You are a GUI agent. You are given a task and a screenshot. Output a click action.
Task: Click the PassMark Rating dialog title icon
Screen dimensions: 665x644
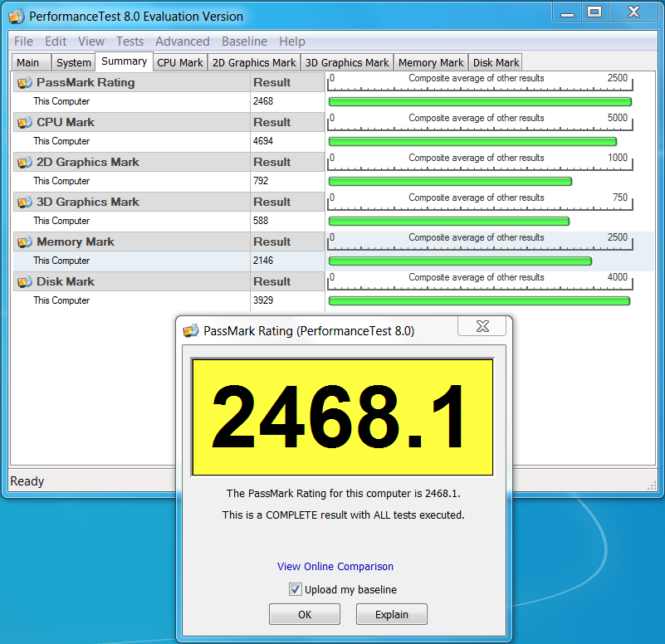[191, 330]
